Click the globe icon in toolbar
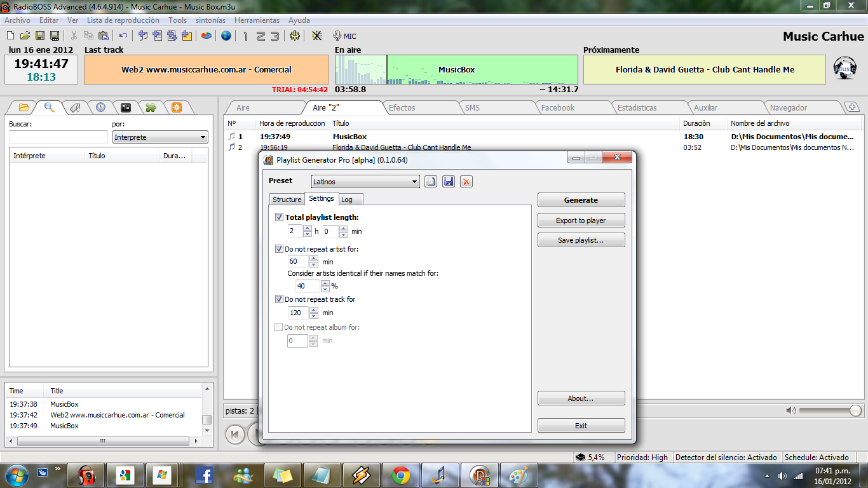This screenshot has width=868, height=488. pyautogui.click(x=226, y=36)
